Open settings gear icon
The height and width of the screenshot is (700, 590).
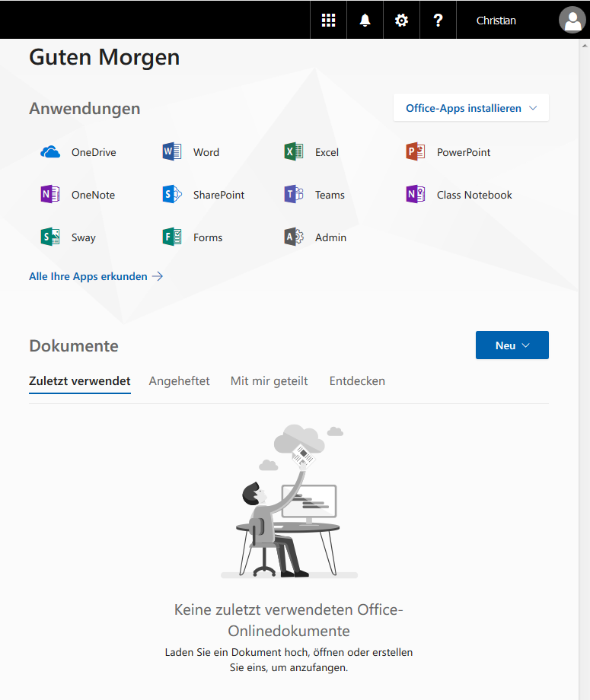point(401,20)
